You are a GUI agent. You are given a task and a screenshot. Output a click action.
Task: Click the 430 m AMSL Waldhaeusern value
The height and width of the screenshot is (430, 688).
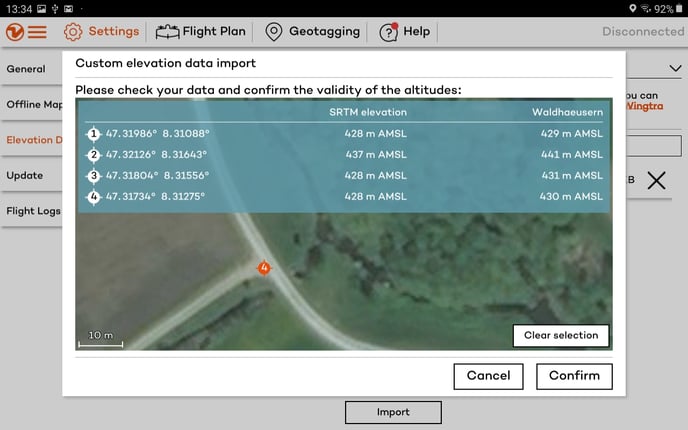pos(571,196)
